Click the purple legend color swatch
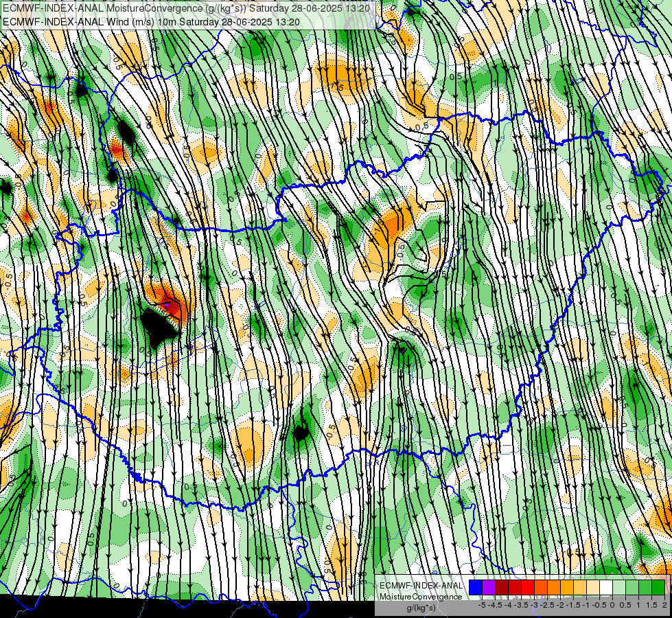 489,587
